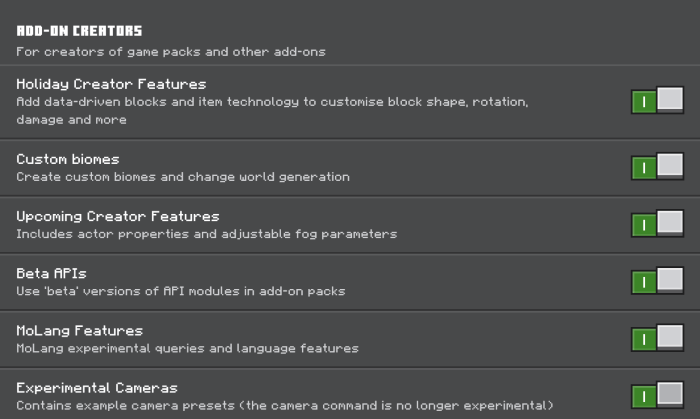Select the Custom biomes label
Viewport: 700px width, 419px height.
pyautogui.click(x=68, y=159)
